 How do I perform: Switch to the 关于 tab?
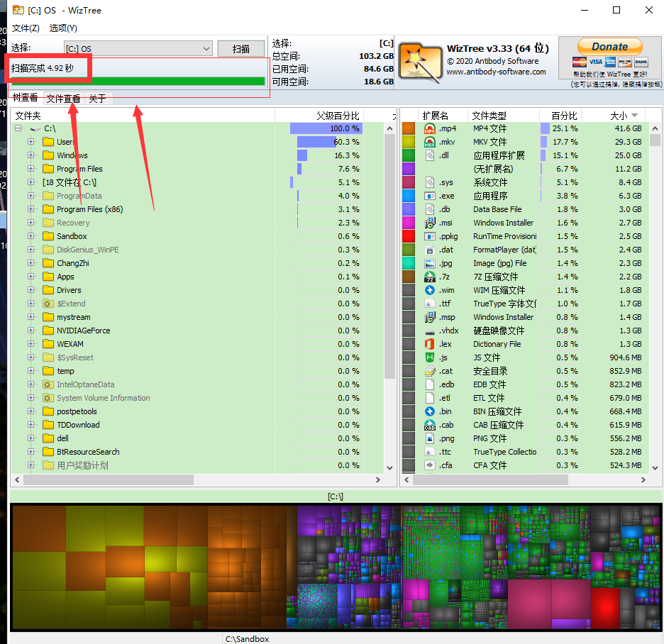coord(97,99)
